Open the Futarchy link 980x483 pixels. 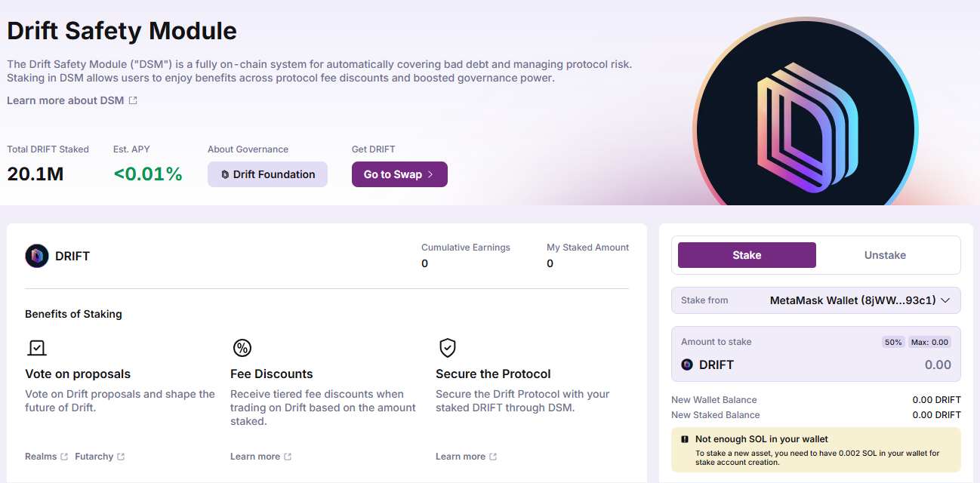pos(94,456)
